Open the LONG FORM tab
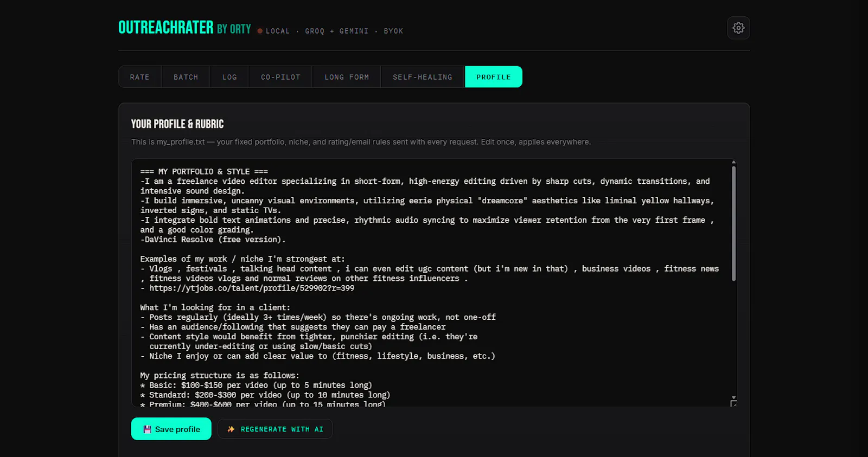868x457 pixels. coord(347,77)
